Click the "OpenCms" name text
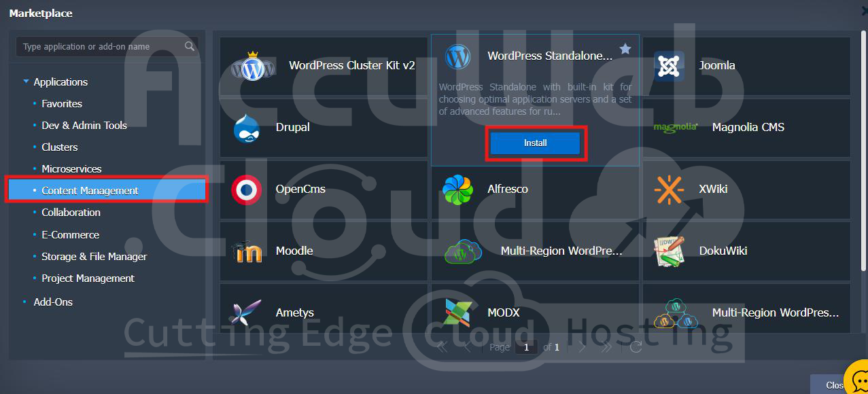The image size is (868, 394). point(300,189)
